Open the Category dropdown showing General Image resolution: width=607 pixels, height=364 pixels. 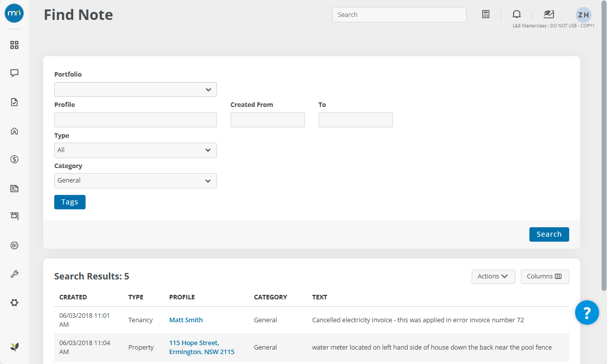135,181
